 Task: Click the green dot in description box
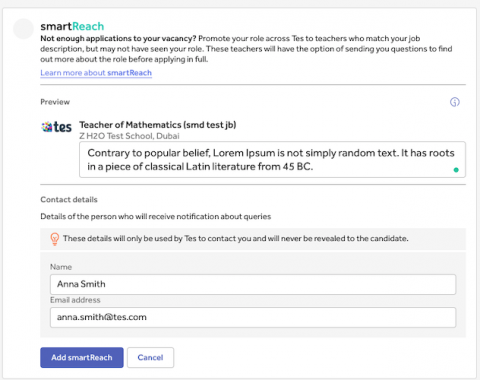tap(456, 170)
